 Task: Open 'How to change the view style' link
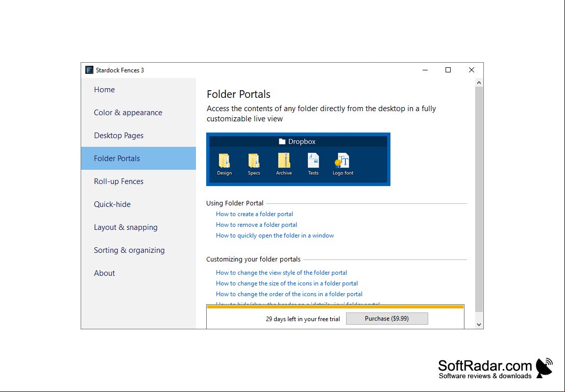click(x=281, y=273)
